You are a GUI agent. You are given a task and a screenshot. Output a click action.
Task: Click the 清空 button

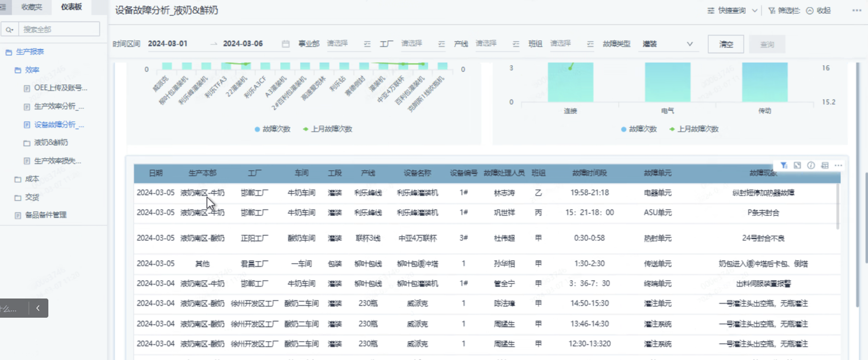click(x=726, y=44)
